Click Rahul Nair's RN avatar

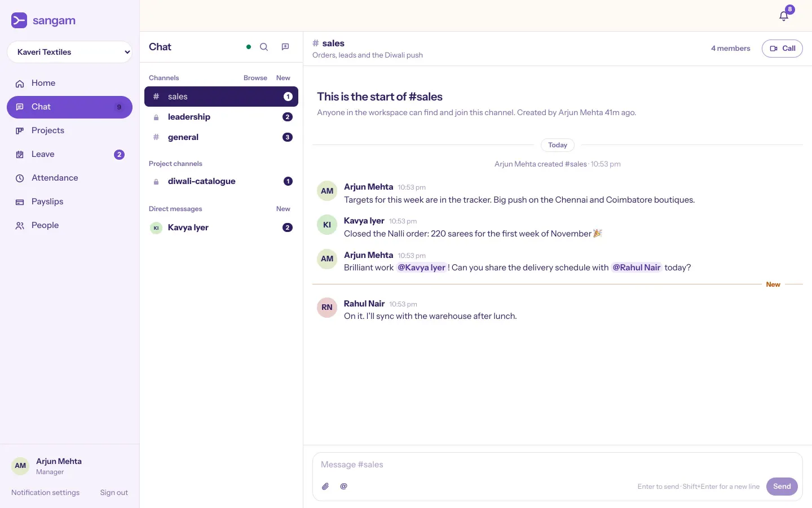pyautogui.click(x=327, y=308)
